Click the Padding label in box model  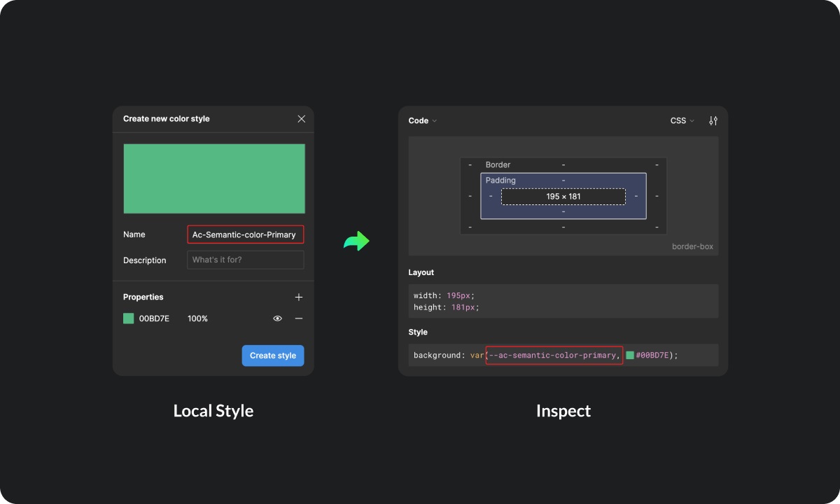(x=500, y=180)
